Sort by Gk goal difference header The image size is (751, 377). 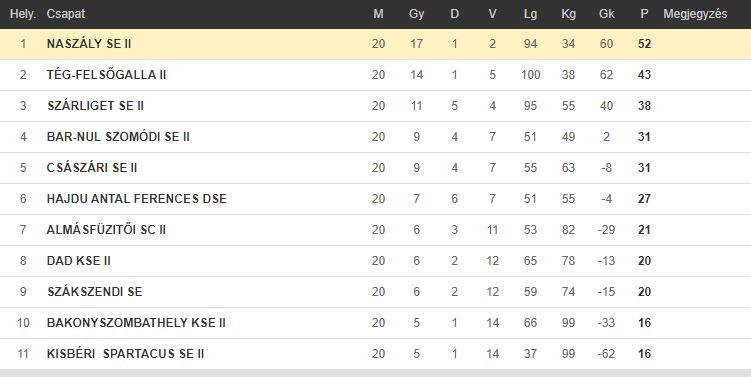606,14
